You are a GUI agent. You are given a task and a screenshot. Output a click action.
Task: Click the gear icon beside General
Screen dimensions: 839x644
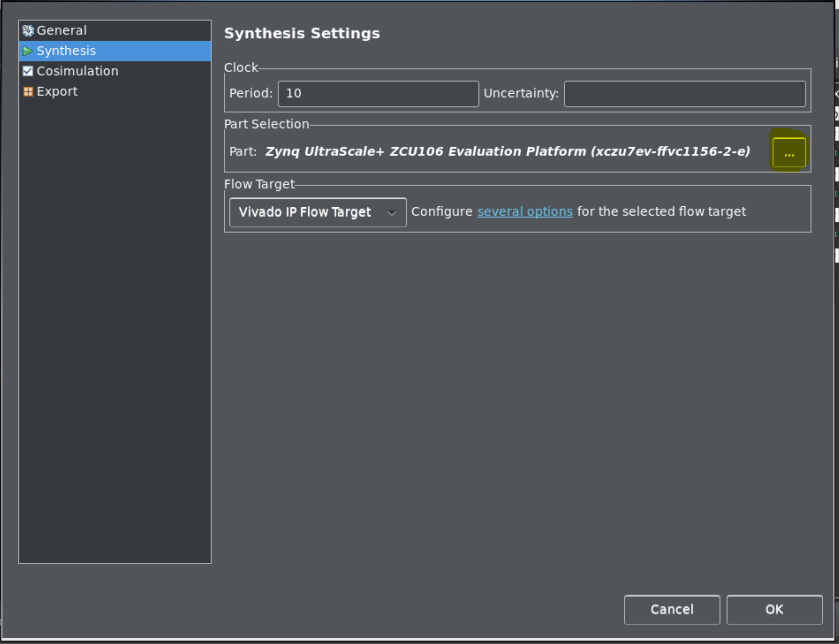(28, 31)
